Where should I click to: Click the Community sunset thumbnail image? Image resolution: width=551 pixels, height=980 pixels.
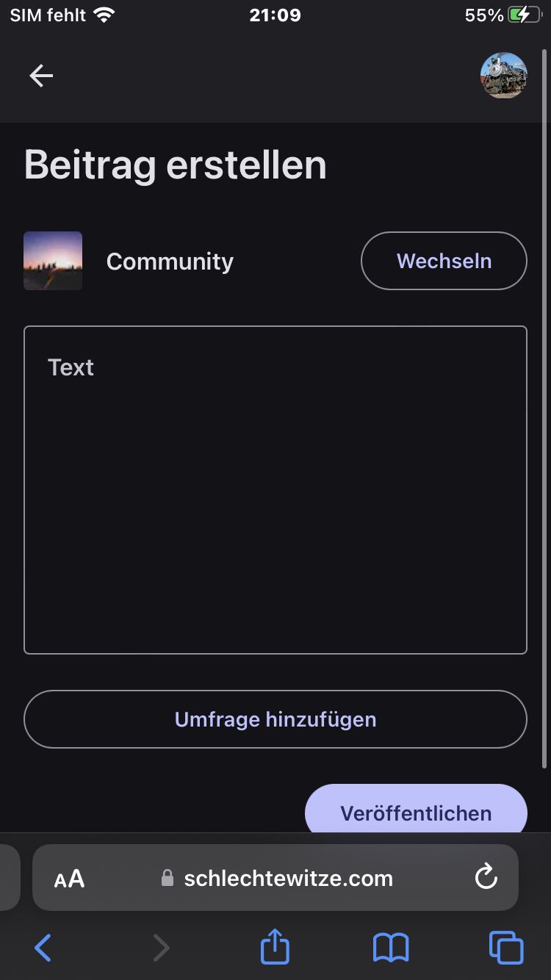click(x=53, y=261)
